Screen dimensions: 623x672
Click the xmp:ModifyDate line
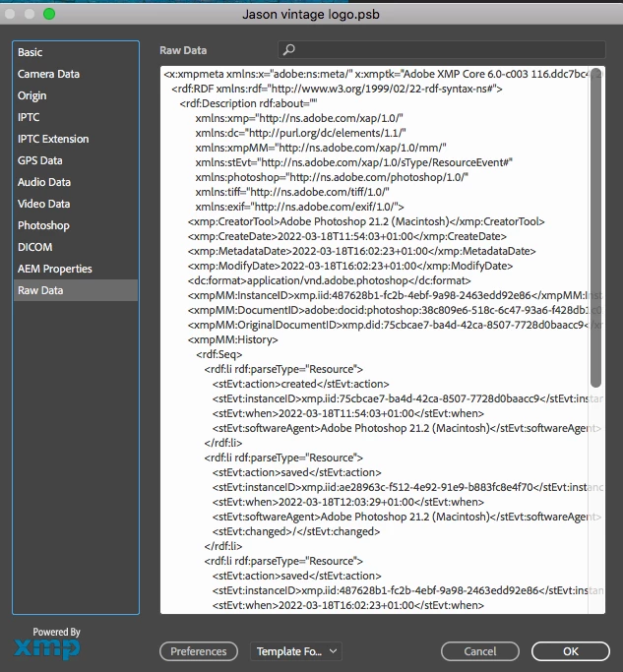[x=350, y=266]
